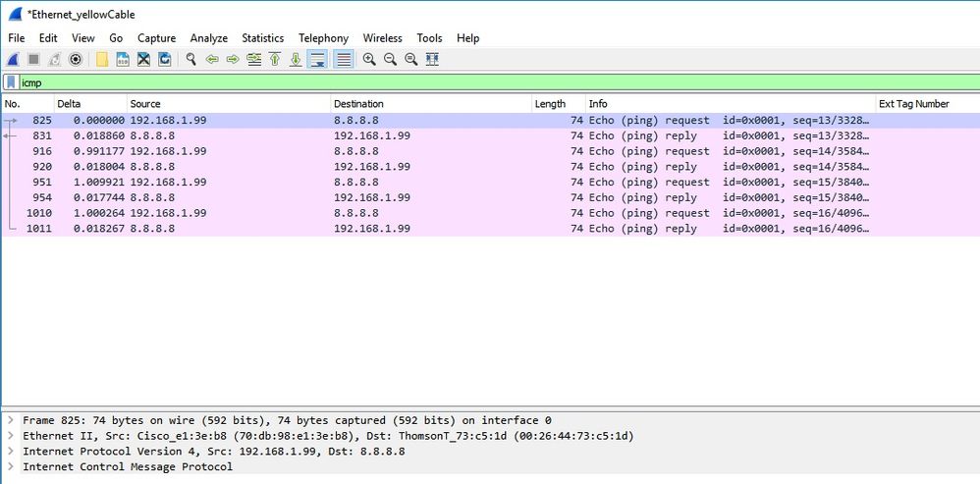This screenshot has height=484, width=980.
Task: Expand Internet Control Message Protocol row
Action: point(11,466)
